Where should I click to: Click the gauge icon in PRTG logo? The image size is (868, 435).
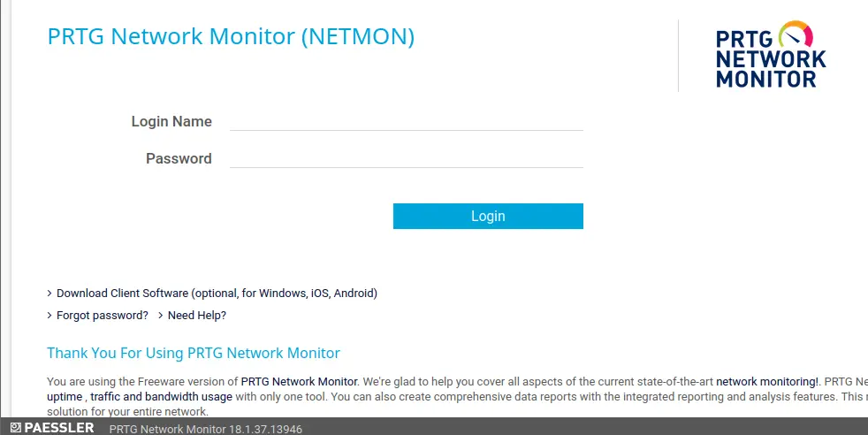796,34
